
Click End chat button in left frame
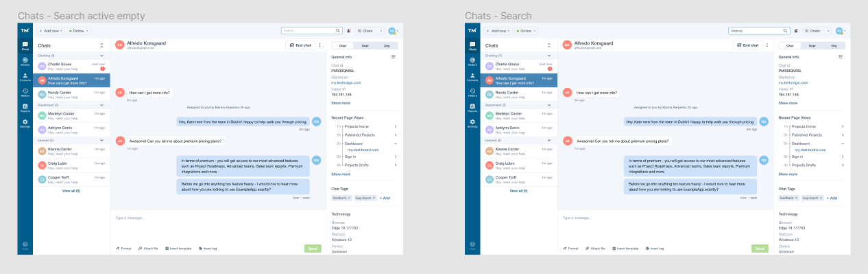300,45
